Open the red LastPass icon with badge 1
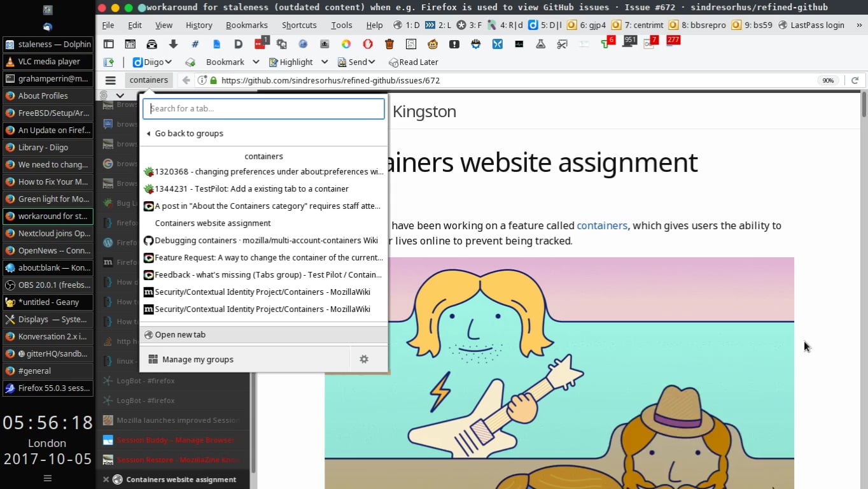 261,43
